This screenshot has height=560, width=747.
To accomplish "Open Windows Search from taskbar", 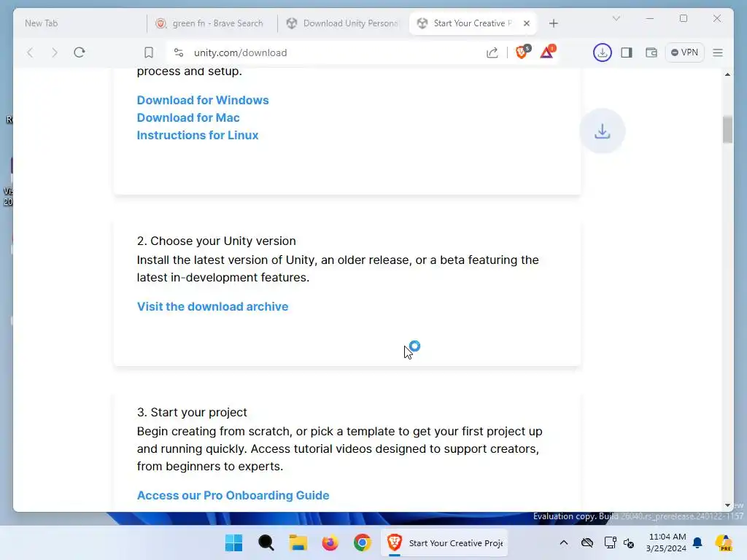I will coord(266,542).
